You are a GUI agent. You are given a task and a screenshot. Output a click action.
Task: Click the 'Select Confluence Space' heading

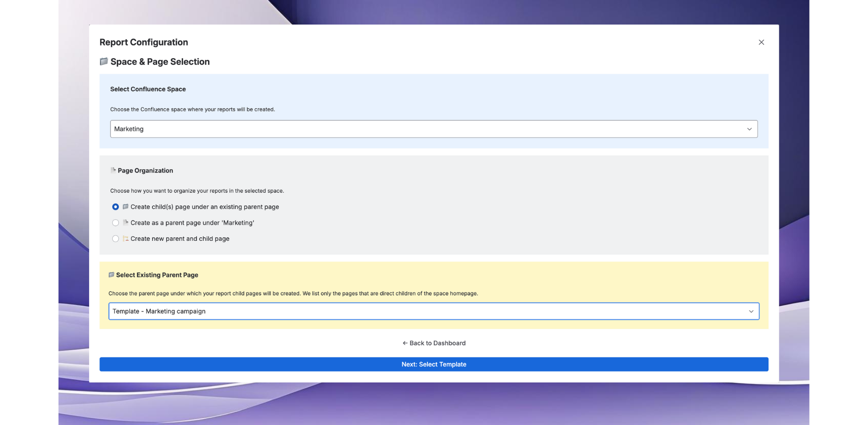148,89
